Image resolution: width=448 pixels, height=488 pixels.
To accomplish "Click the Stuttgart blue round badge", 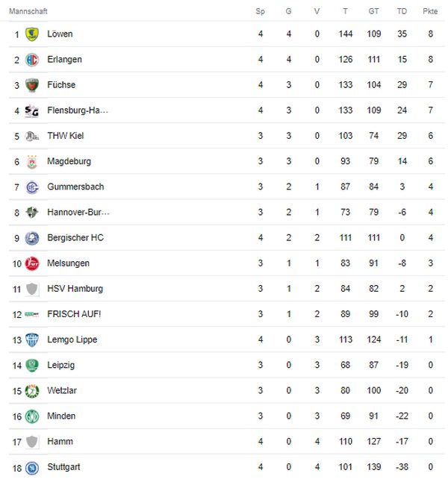I will pos(32,467).
